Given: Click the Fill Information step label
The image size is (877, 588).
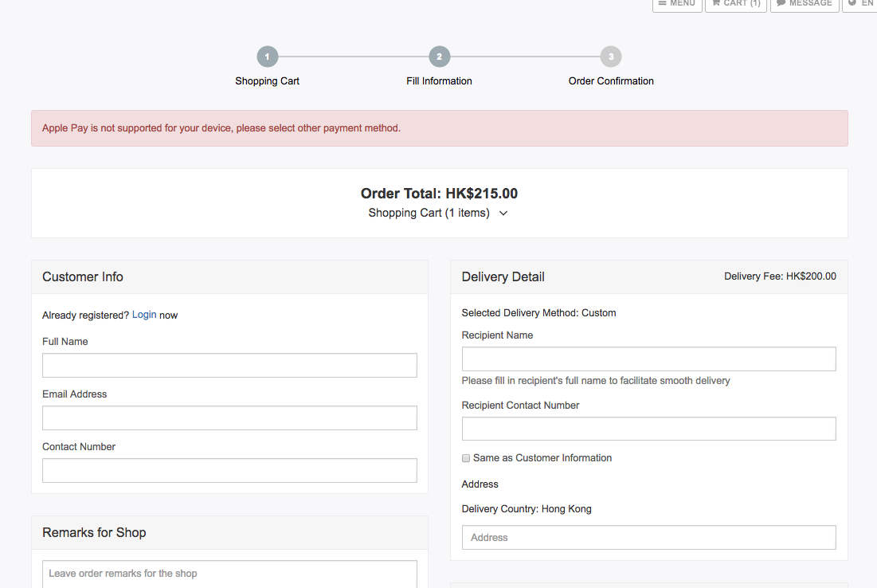Looking at the screenshot, I should [x=439, y=81].
